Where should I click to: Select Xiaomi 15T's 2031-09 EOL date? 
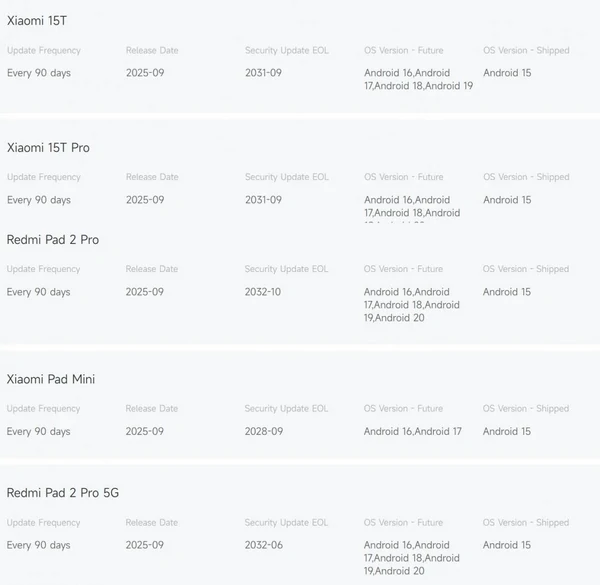click(264, 73)
